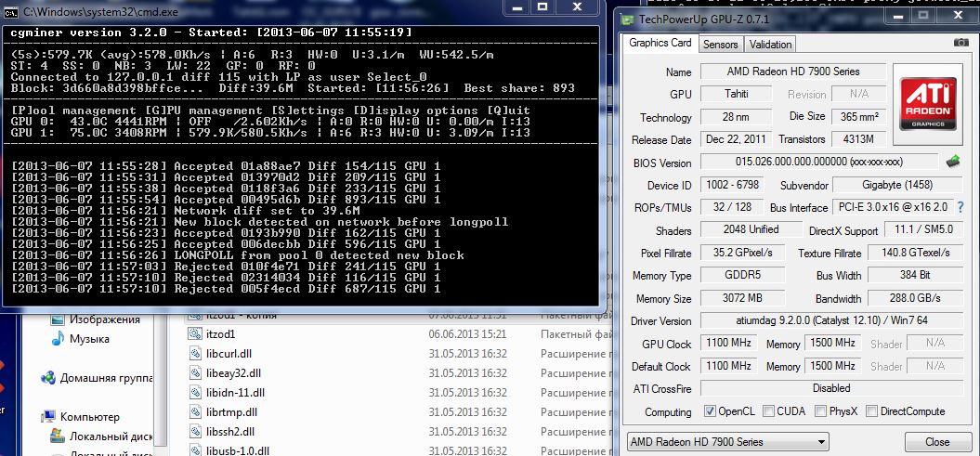The height and width of the screenshot is (456, 980).
Task: Switch to the Sensors tab
Action: [721, 45]
